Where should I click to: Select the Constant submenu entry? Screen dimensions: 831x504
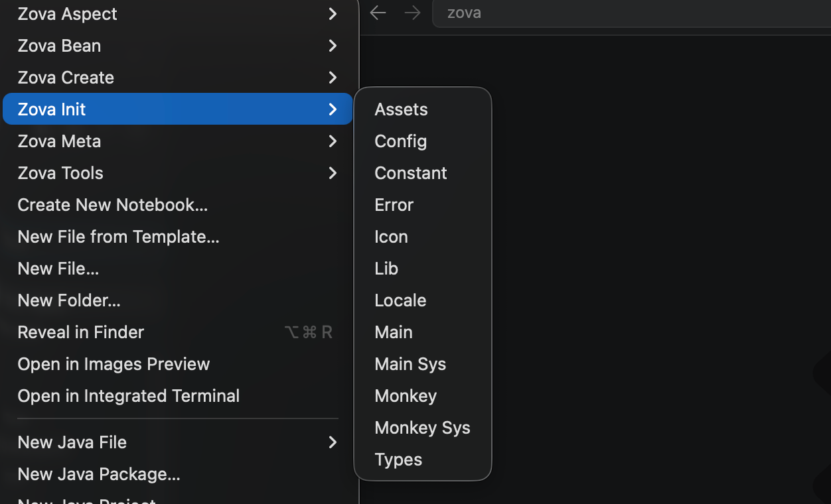pos(411,173)
